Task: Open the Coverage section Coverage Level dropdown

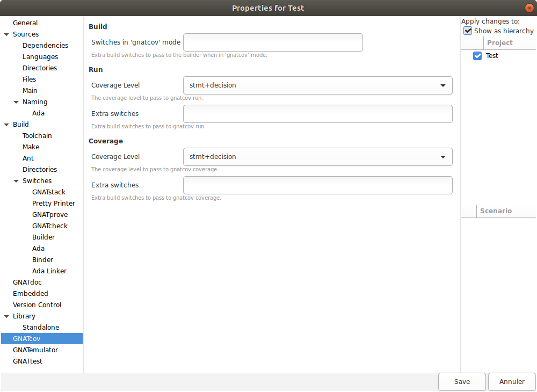Action: click(318, 157)
